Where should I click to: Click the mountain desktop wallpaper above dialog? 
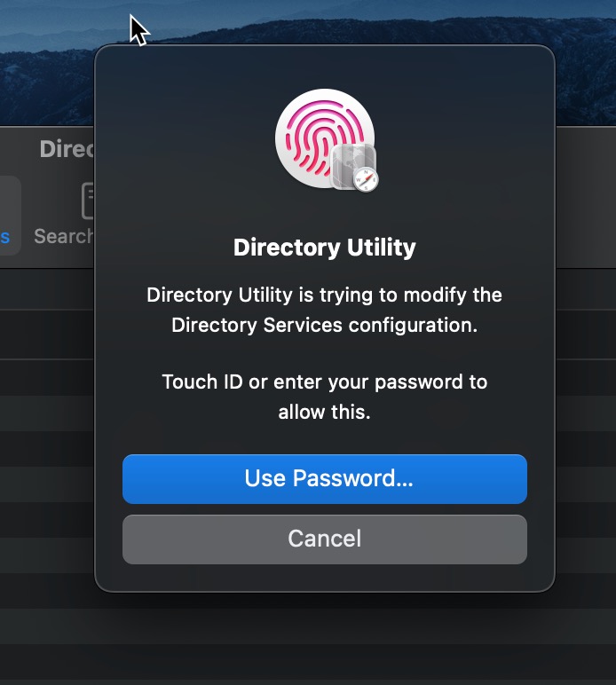coord(350,22)
